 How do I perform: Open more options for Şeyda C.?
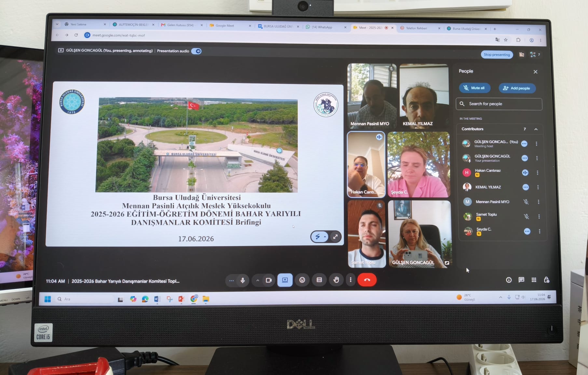click(x=540, y=231)
